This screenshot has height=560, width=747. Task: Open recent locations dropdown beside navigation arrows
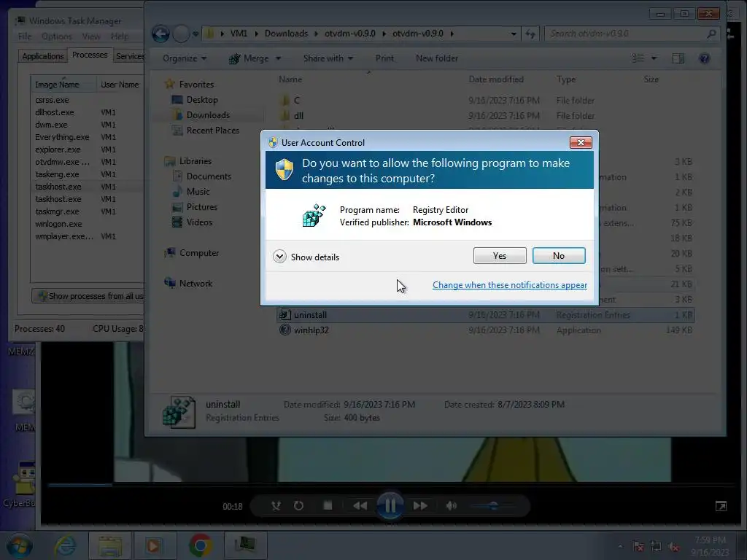click(196, 34)
